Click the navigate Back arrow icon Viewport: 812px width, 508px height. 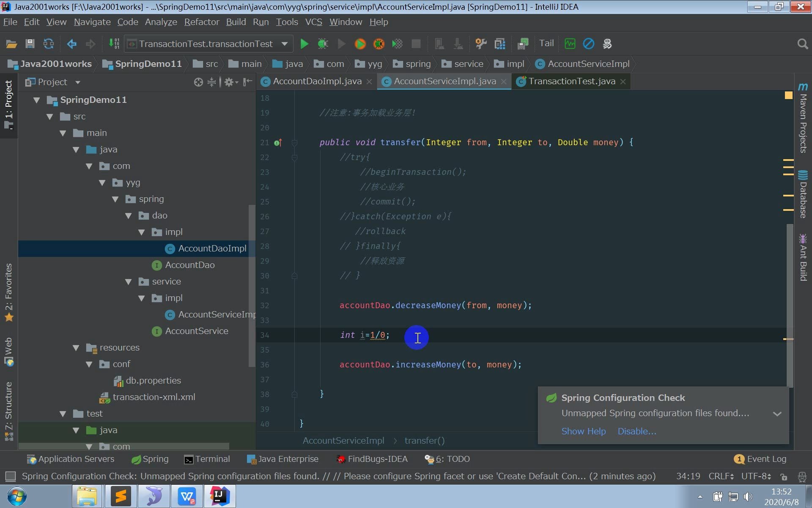pos(71,44)
